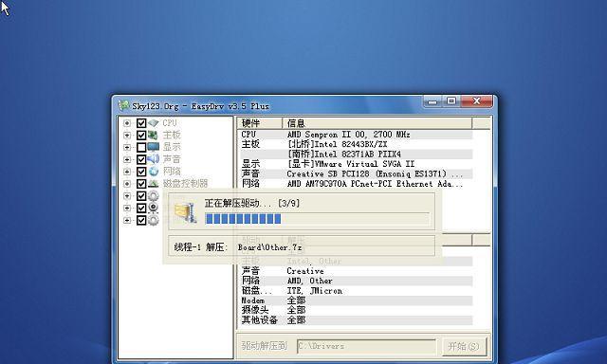Click the EasyDrv title bar app icon
The image size is (607, 364).
(x=123, y=105)
